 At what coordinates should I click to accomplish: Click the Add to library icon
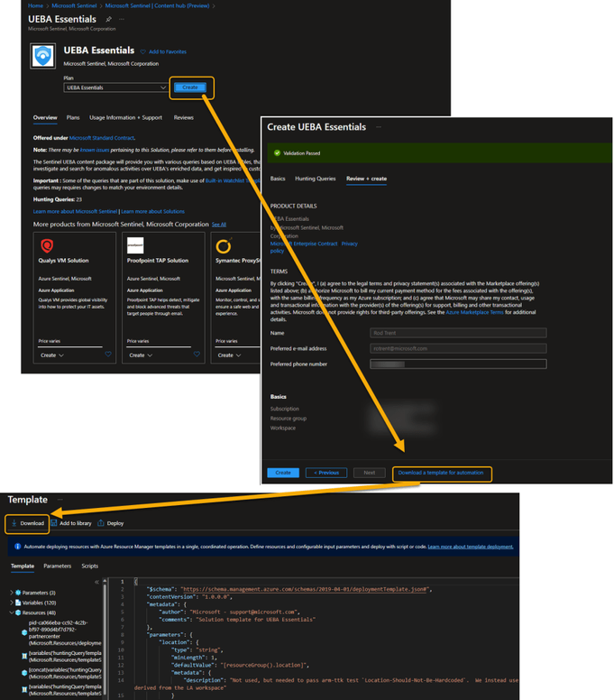(53, 523)
